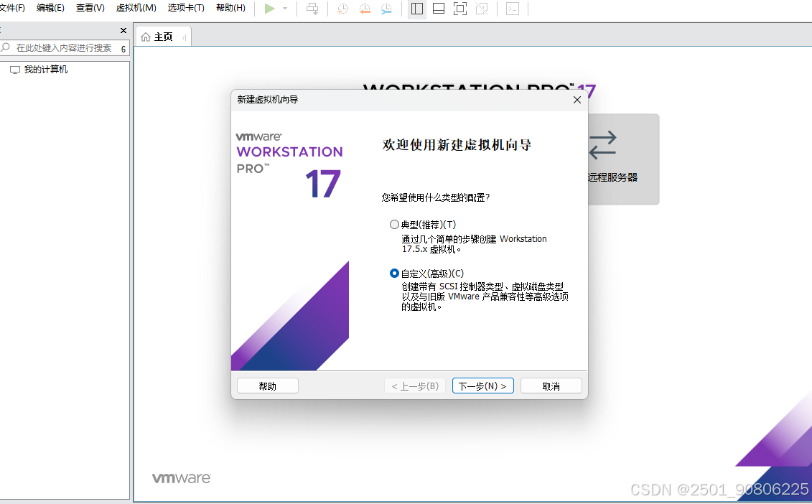
Task: Toggle the library sidebar view icon
Action: [x=417, y=9]
